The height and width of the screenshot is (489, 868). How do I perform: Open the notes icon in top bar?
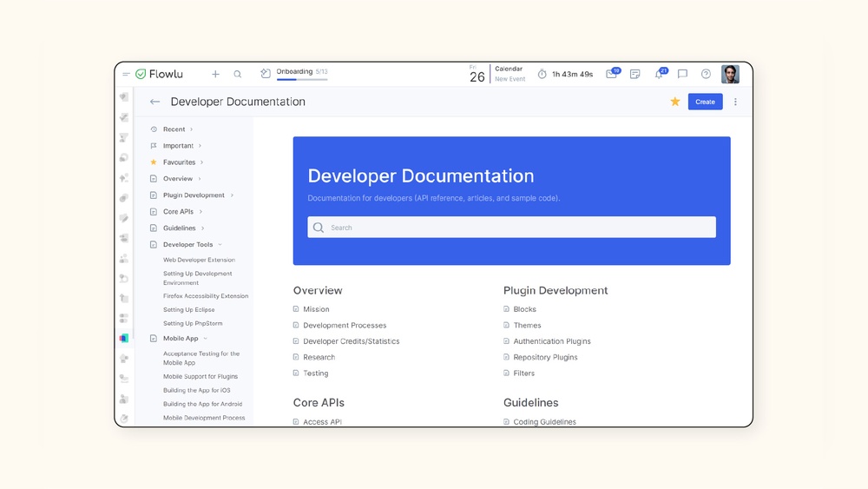635,75
